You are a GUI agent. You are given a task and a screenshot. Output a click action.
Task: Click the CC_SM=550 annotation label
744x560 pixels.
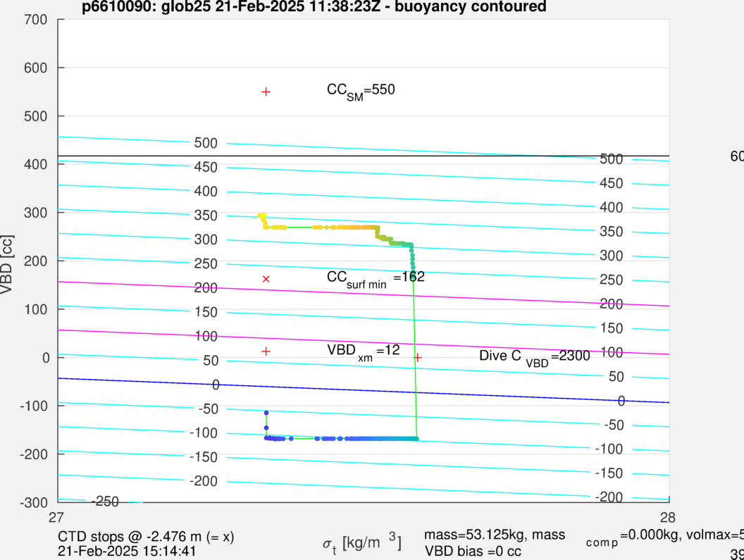[361, 91]
